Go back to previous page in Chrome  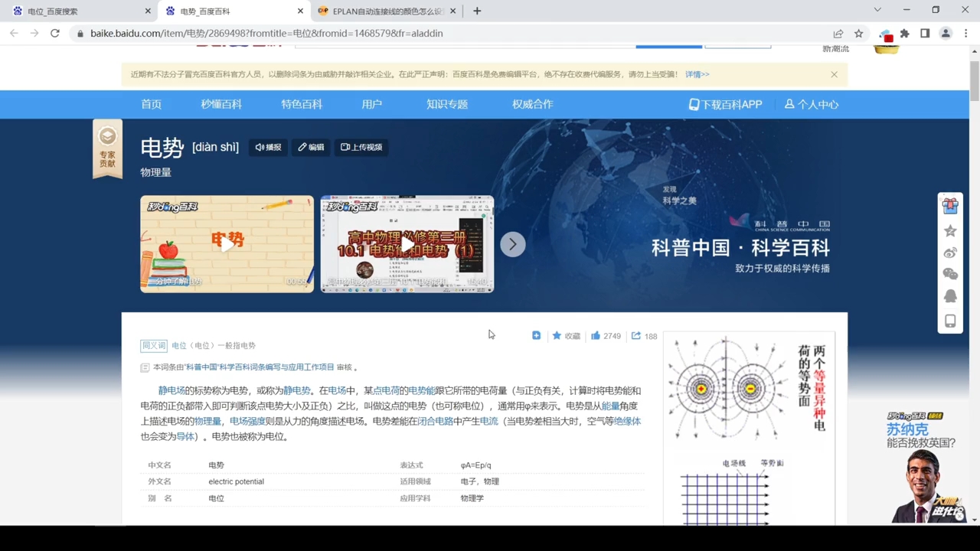tap(14, 34)
